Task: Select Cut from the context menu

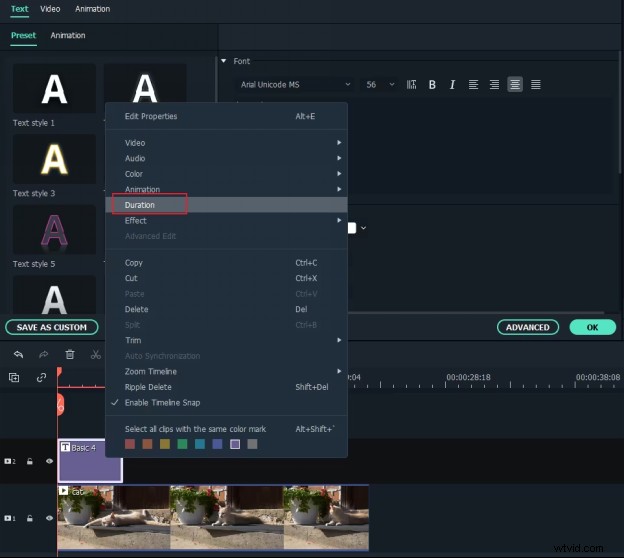Action: (x=226, y=278)
